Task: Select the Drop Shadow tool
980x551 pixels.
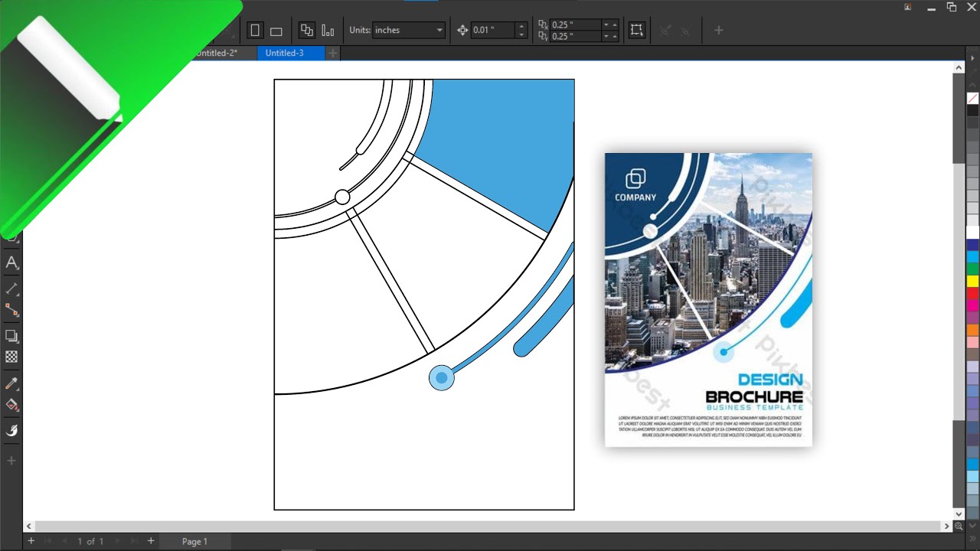Action: click(x=11, y=335)
